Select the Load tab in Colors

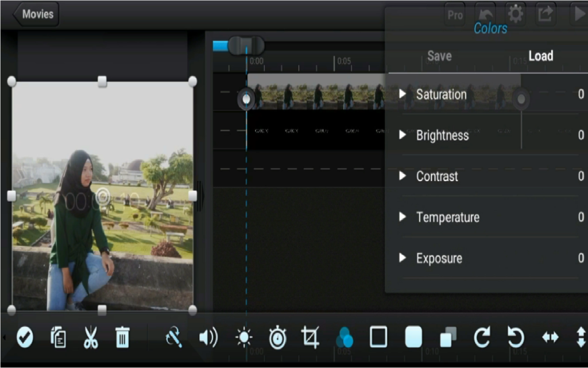541,56
